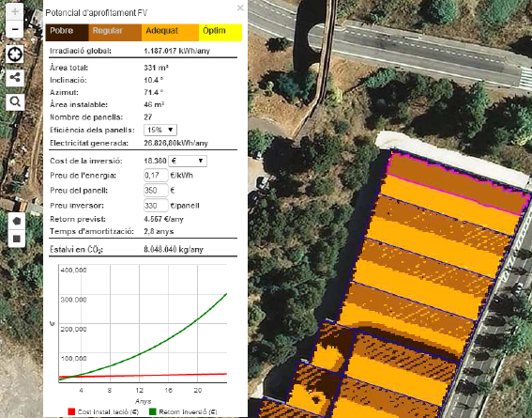Toggle the Cost instal·lació chart series
Viewport: 532px width, 418px height.
[103, 411]
